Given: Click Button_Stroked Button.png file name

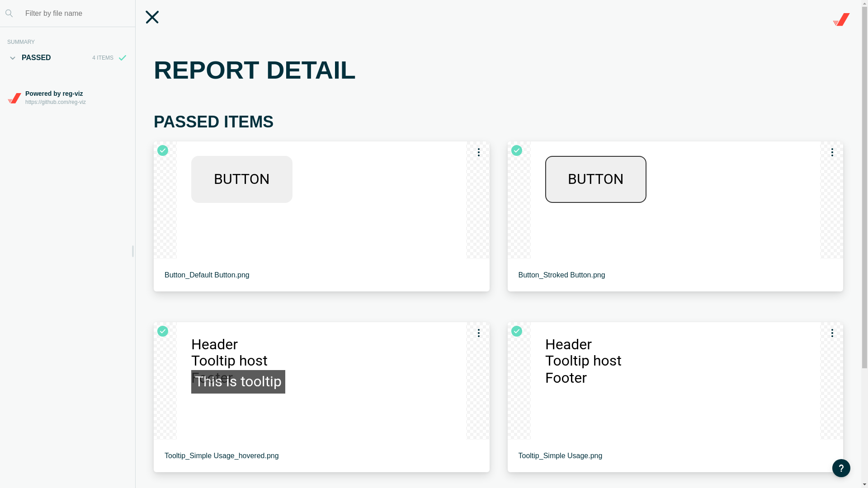Looking at the screenshot, I should point(561,275).
